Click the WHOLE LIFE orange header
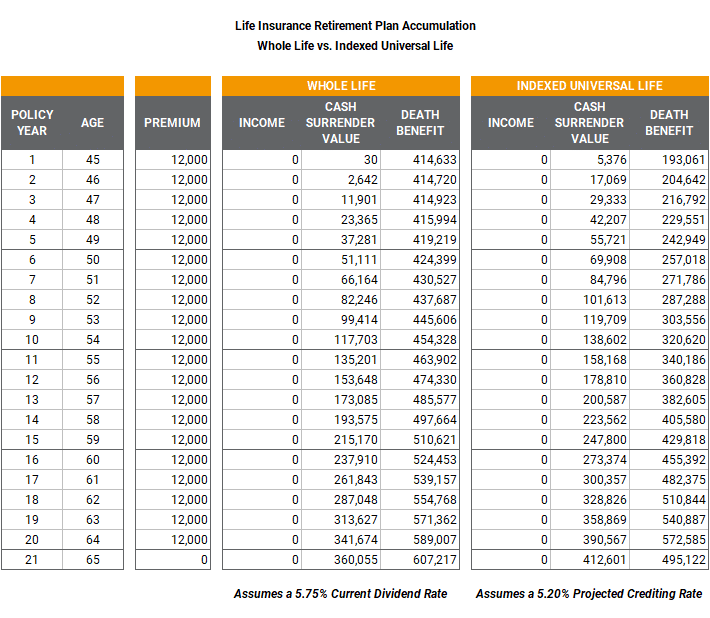The image size is (710, 618). coord(341,86)
